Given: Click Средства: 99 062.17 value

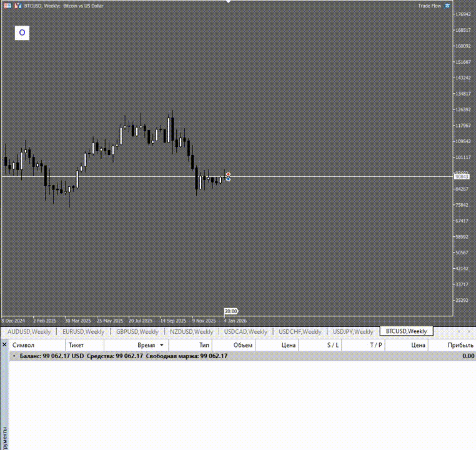Looking at the screenshot, I should 115,356.
